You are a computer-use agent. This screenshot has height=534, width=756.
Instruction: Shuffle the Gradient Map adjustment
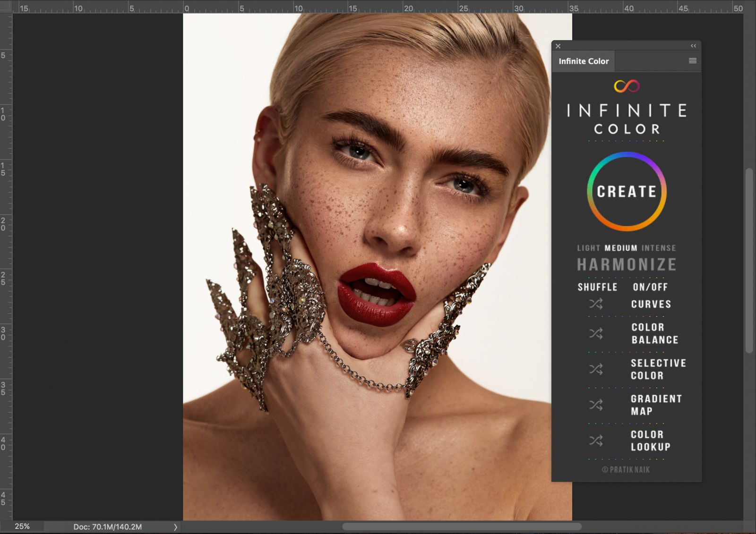point(596,405)
